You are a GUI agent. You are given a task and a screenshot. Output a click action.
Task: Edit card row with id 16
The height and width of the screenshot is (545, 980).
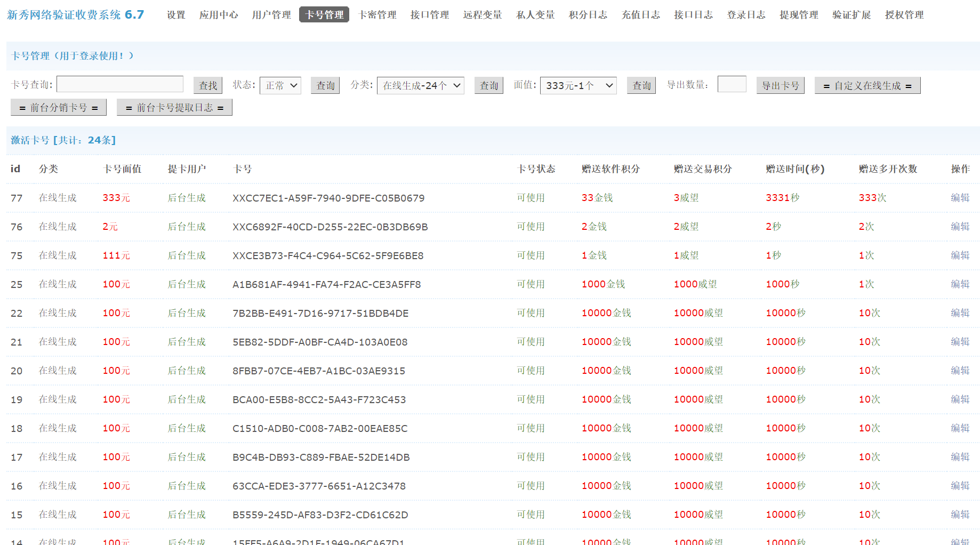coord(960,486)
